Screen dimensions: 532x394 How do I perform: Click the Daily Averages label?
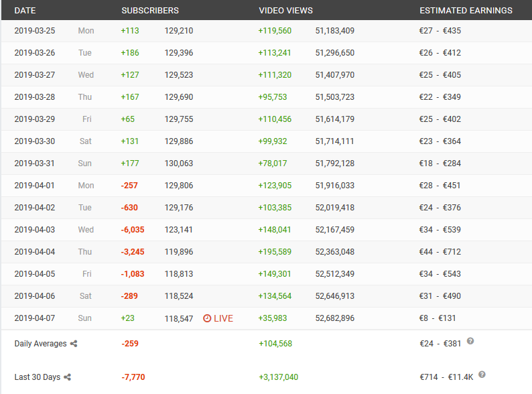40,344
